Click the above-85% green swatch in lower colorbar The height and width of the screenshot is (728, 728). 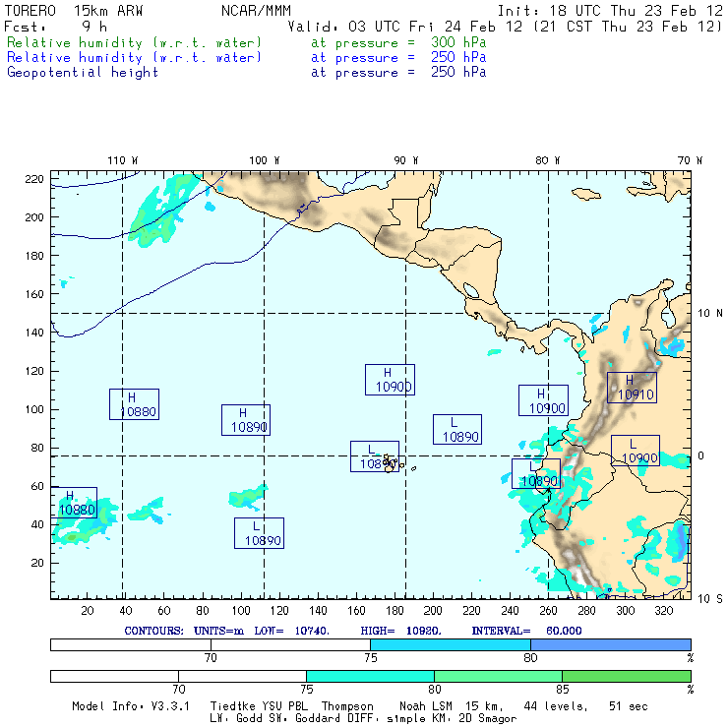[627, 677]
